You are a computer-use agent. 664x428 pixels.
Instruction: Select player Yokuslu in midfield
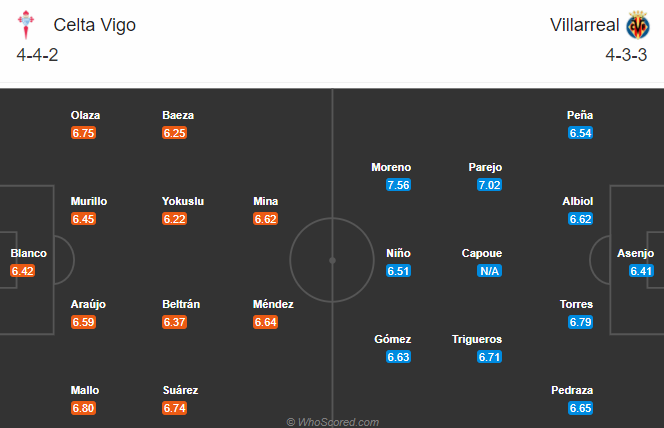pyautogui.click(x=182, y=201)
